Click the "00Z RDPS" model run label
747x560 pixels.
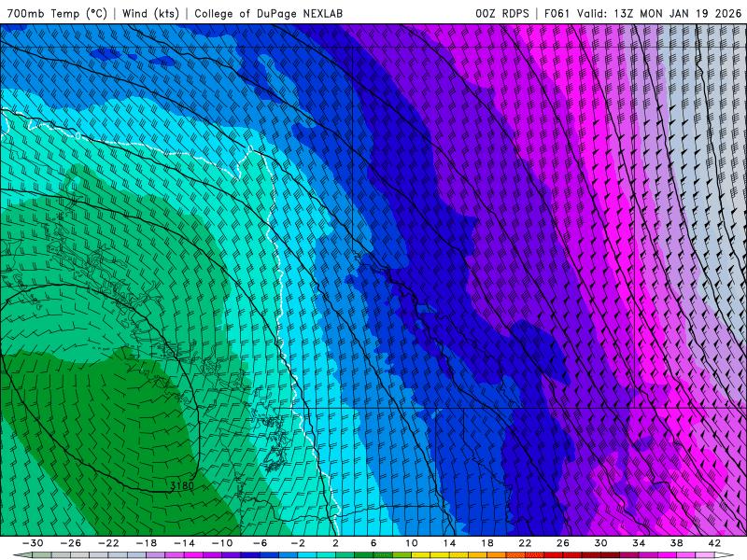click(502, 13)
